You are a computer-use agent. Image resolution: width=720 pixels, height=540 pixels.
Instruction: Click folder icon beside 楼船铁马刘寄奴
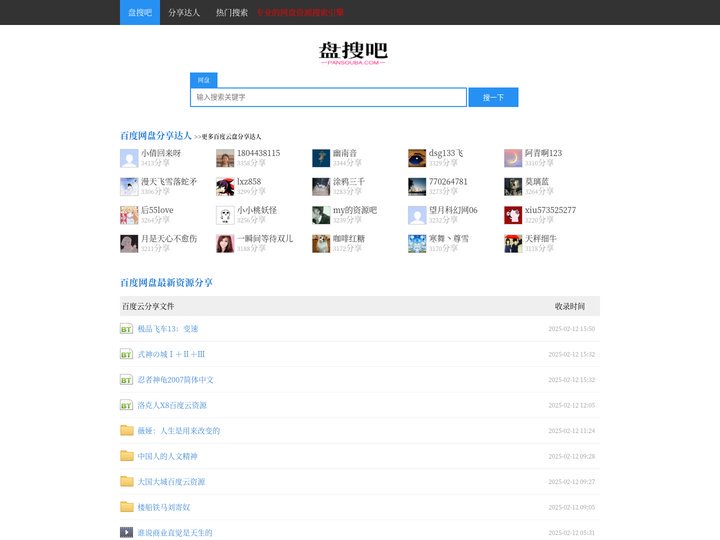click(126, 507)
